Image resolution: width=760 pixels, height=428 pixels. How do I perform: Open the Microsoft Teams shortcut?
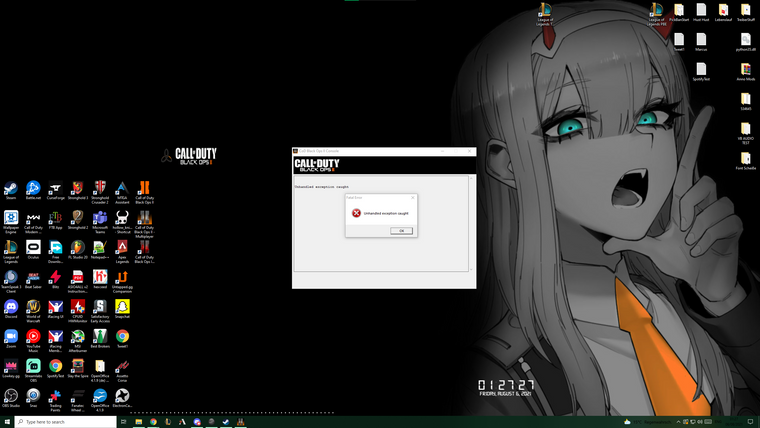coord(100,222)
